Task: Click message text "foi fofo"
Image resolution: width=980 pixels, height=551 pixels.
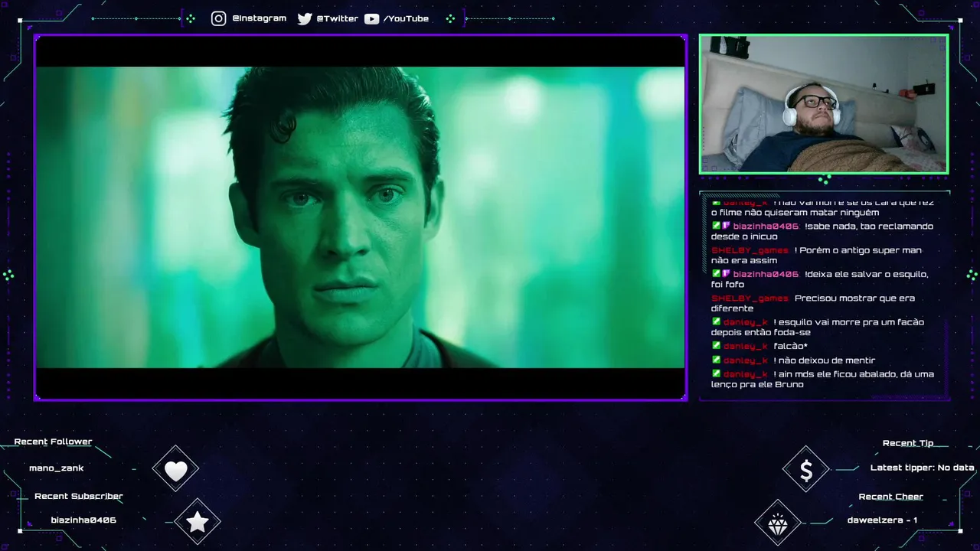Action: click(727, 285)
